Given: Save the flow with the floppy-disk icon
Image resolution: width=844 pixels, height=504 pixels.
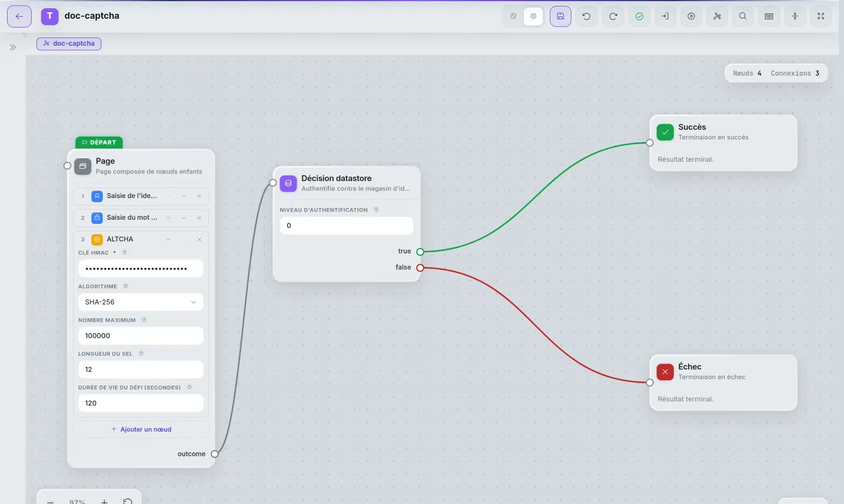Looking at the screenshot, I should 560,16.
